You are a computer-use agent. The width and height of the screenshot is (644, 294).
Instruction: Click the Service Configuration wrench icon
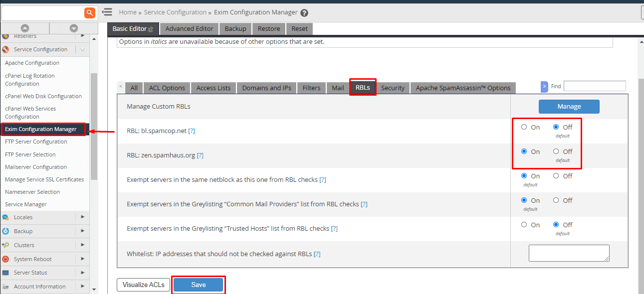coord(5,49)
